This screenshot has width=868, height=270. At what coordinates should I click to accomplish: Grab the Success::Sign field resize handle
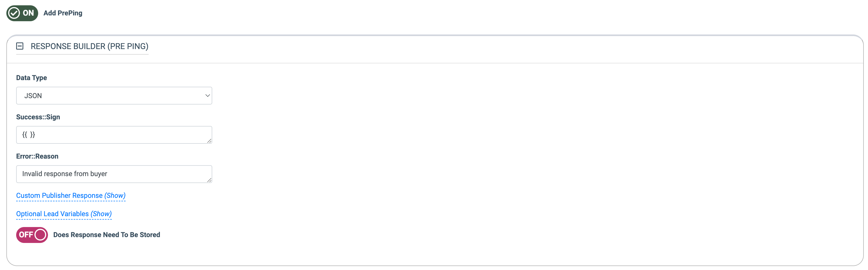click(209, 141)
